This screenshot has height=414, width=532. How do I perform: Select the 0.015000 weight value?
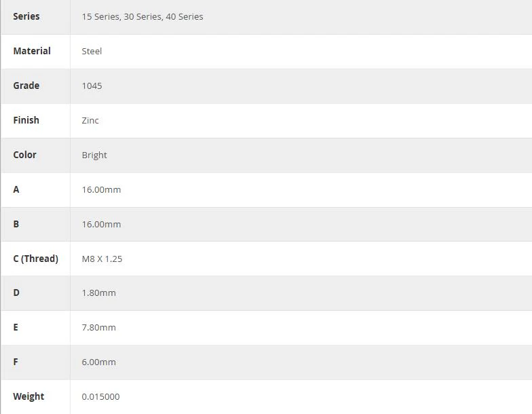point(100,396)
